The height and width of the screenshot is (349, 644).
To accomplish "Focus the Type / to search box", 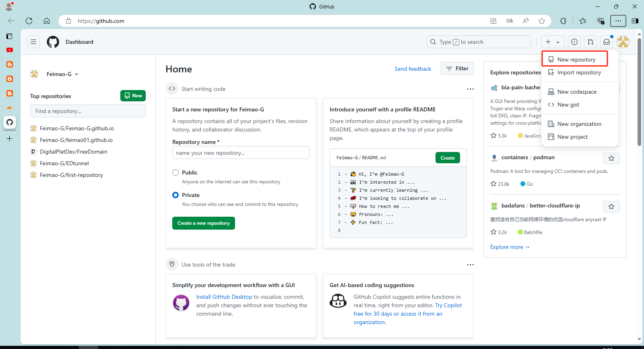I will [x=479, y=42].
